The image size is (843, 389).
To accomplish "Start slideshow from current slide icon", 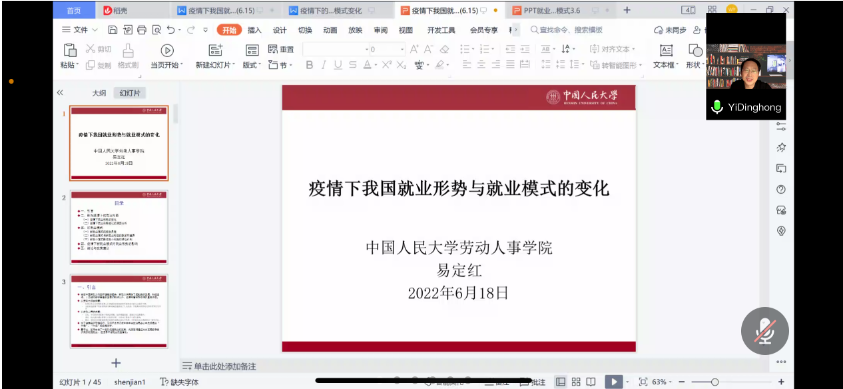I will tap(167, 51).
